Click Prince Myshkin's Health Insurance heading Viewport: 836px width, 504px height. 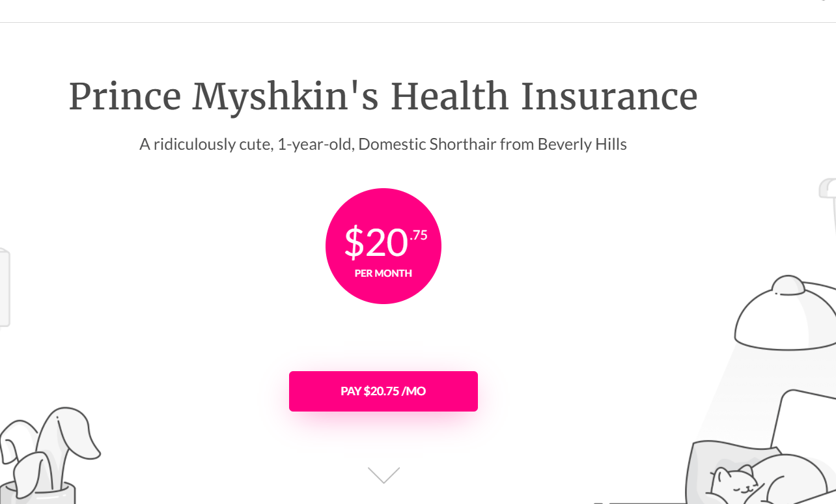coord(383,96)
